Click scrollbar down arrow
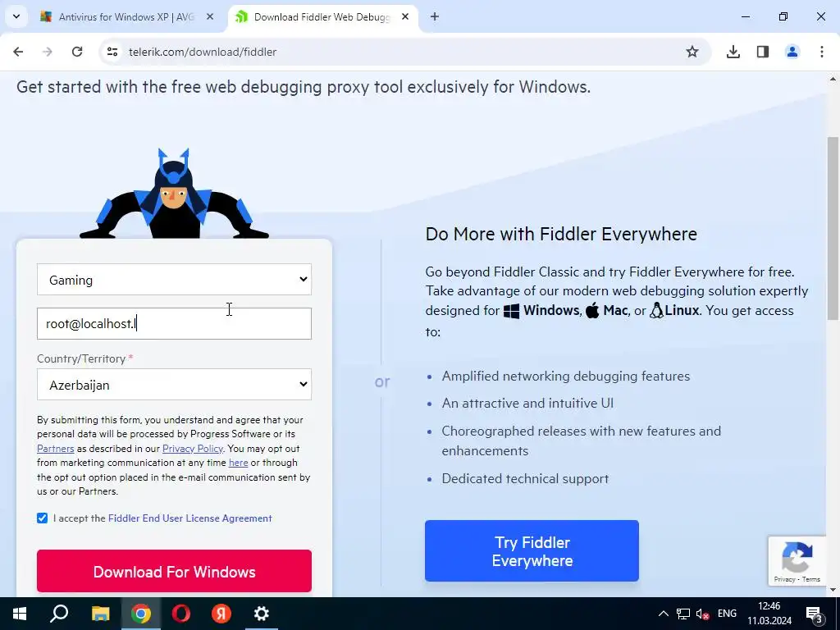The height and width of the screenshot is (630, 840). [x=833, y=590]
